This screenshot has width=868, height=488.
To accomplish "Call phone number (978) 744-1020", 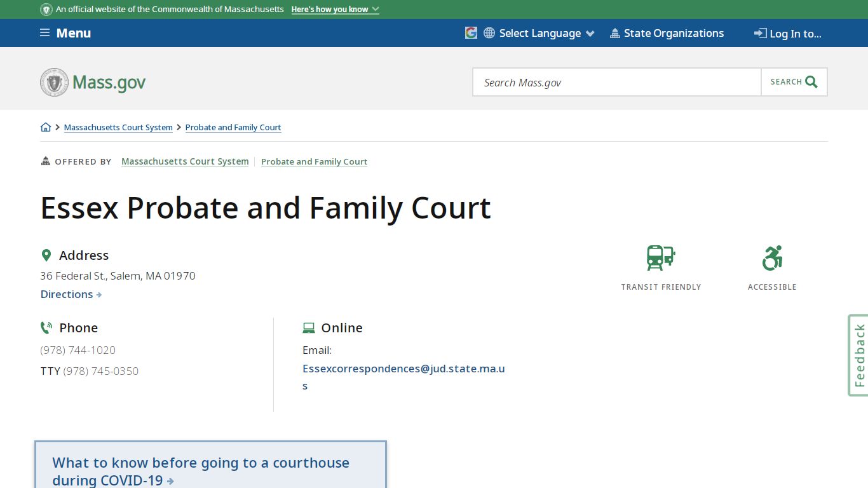I will pyautogui.click(x=78, y=350).
